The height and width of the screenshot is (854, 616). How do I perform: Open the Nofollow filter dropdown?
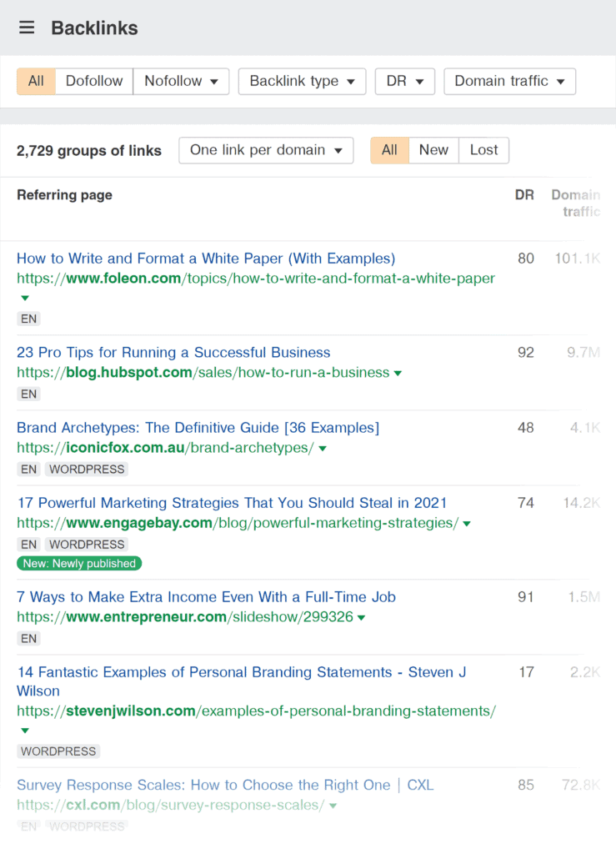pos(181,81)
